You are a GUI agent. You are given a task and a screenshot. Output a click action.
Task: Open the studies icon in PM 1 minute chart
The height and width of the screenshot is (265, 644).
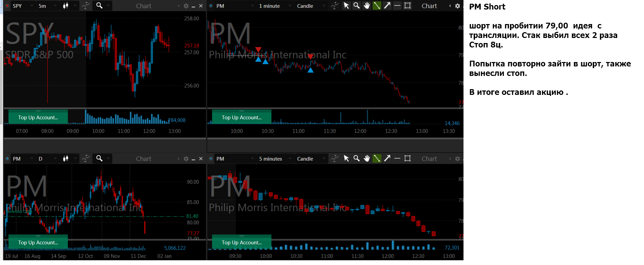click(335, 6)
